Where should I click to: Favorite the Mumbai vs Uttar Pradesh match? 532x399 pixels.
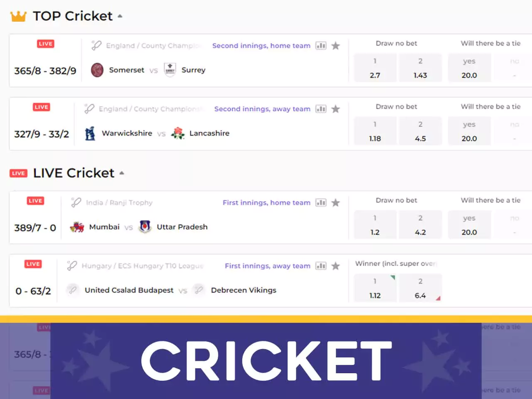coord(335,202)
